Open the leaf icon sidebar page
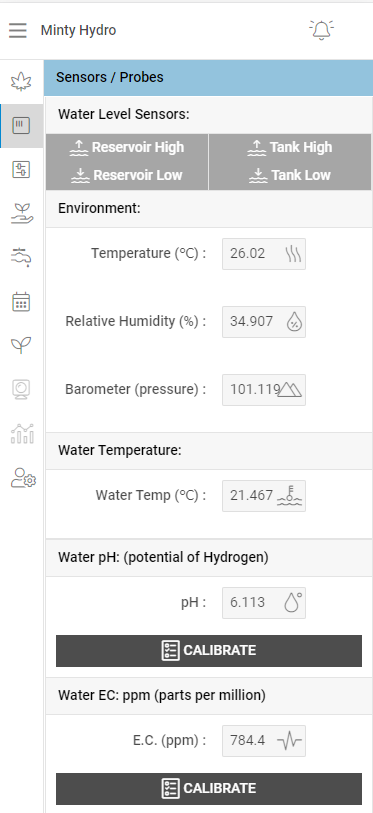This screenshot has height=813, width=373. [21, 81]
